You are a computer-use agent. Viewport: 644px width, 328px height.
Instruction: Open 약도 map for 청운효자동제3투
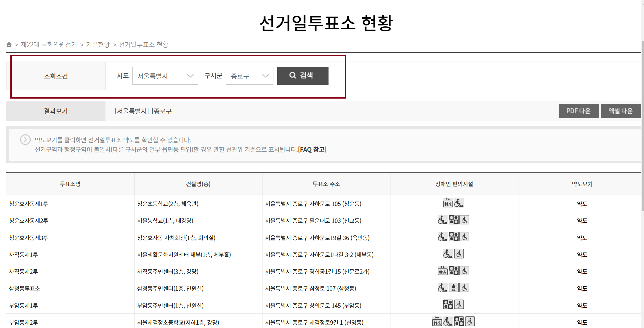[x=582, y=238]
